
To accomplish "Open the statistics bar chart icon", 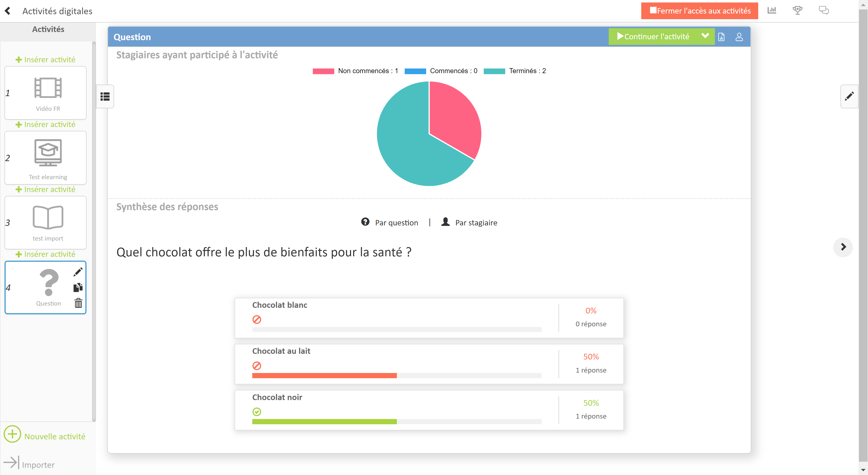I will coord(772,10).
